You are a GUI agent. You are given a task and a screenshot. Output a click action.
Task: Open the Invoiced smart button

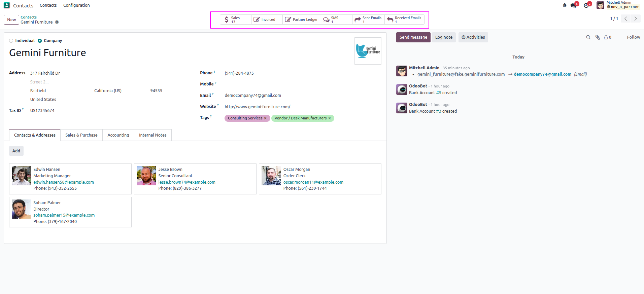coord(267,20)
